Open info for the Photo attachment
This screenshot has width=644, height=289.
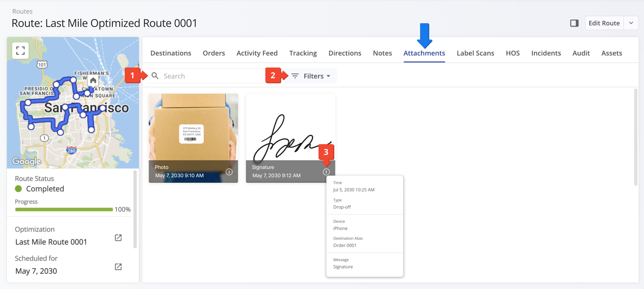[229, 172]
